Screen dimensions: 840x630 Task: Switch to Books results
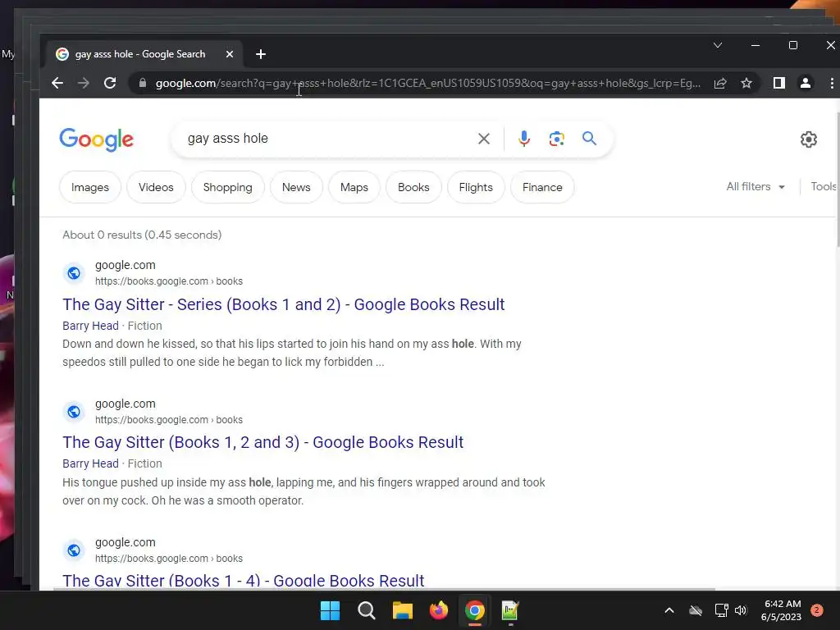pyautogui.click(x=413, y=187)
